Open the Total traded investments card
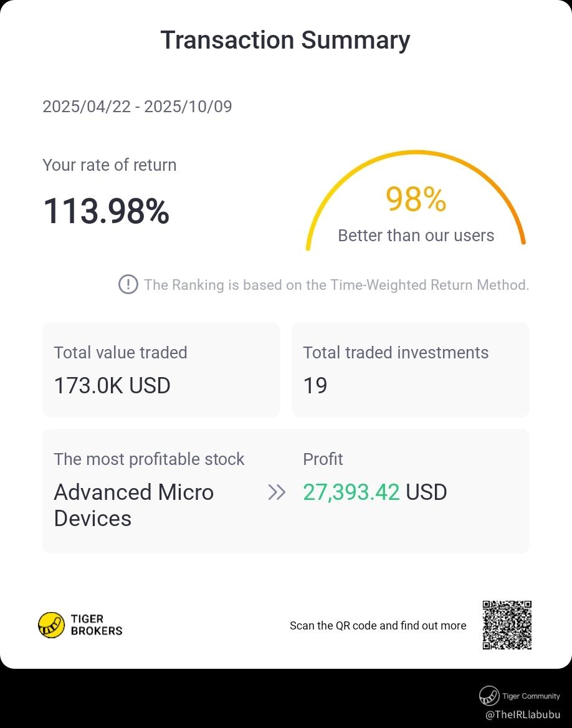 (411, 370)
